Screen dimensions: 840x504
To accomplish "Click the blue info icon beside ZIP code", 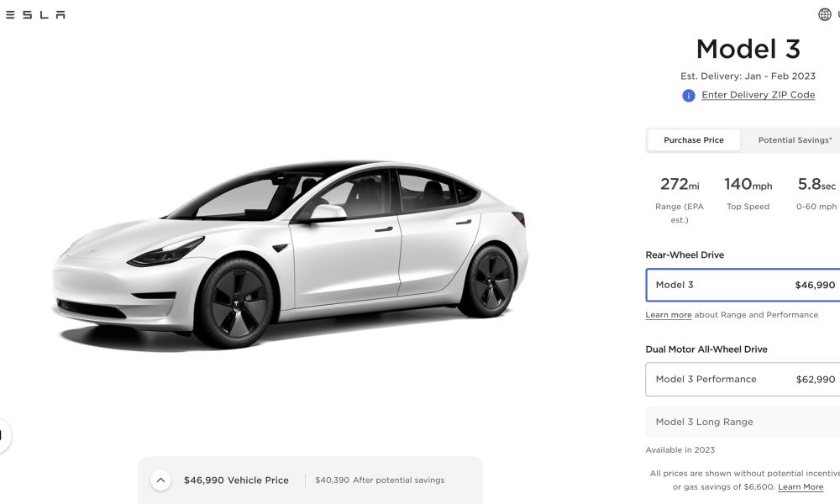I will [689, 95].
